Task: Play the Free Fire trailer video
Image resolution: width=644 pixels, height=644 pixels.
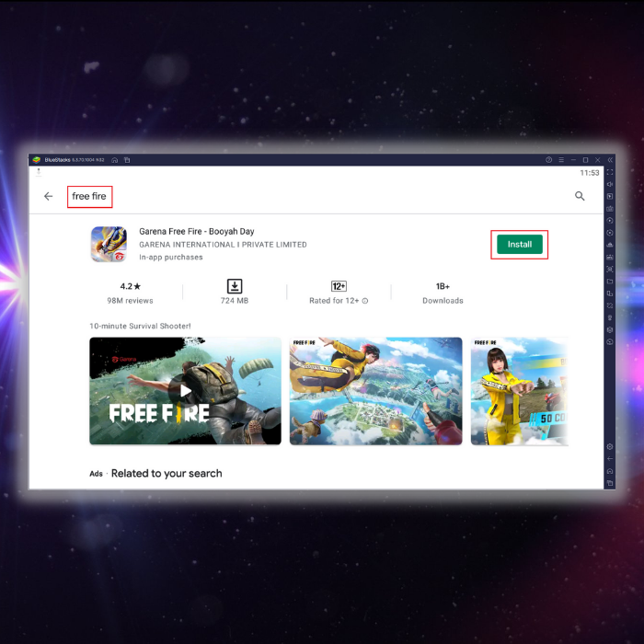Action: click(185, 391)
